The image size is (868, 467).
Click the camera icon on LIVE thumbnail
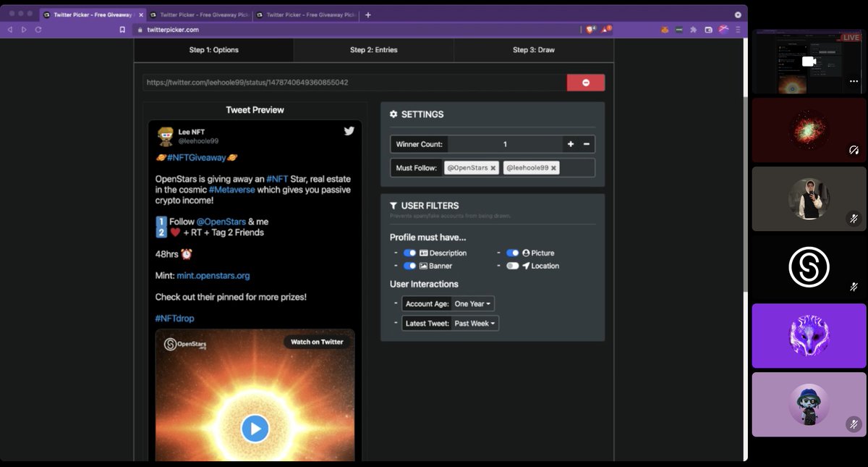click(x=809, y=62)
